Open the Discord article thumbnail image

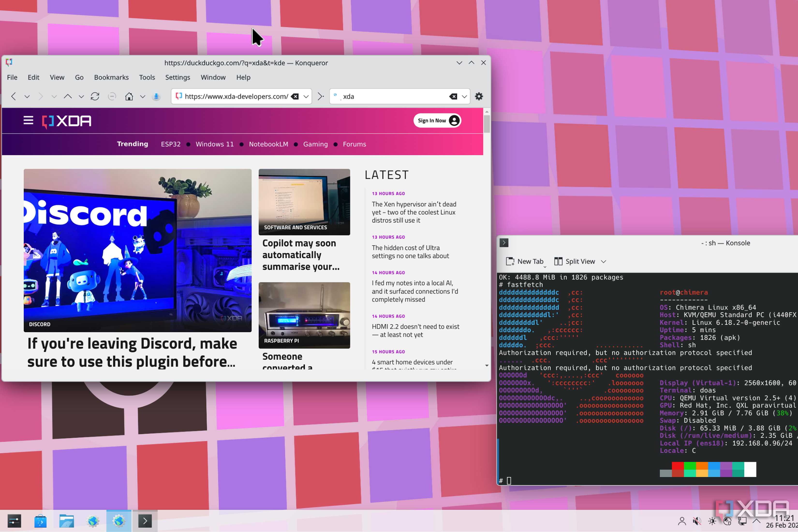point(137,250)
